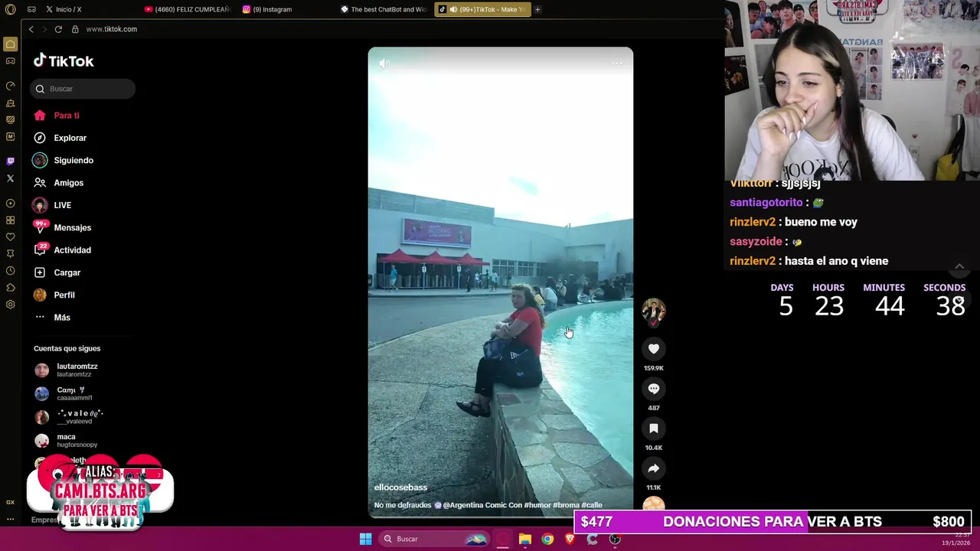Open Twitch in browser sidebar
This screenshot has height=551, width=980.
coord(10,161)
